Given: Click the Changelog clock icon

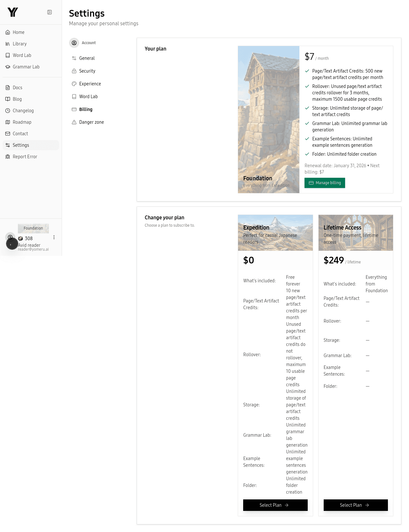Looking at the screenshot, I should [x=8, y=111].
